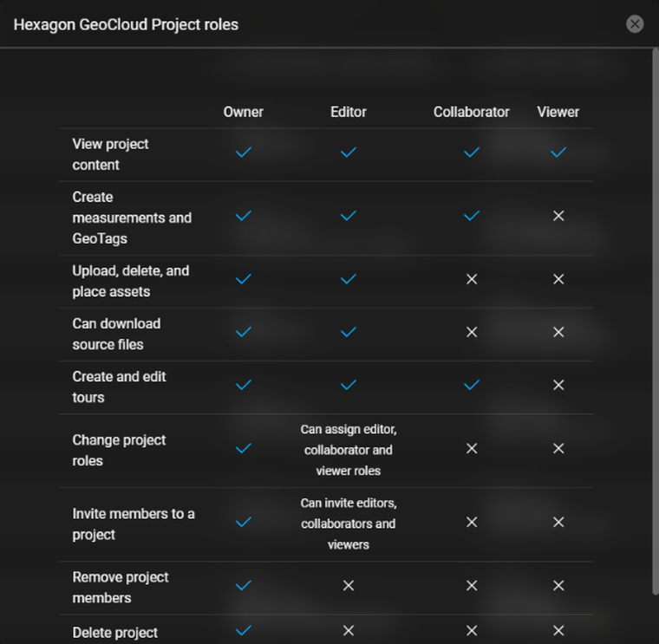Click Collaborator checkmark for View project content
Image resolution: width=659 pixels, height=644 pixels.
472,152
